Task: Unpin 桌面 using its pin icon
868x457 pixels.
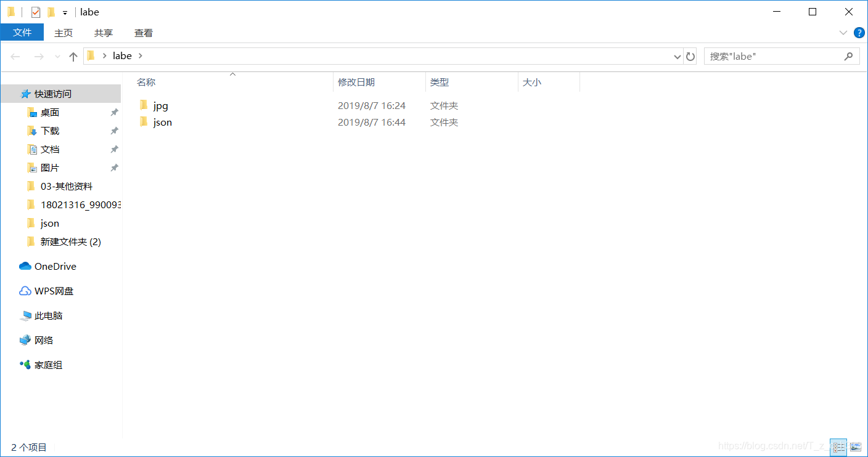Action: (114, 112)
